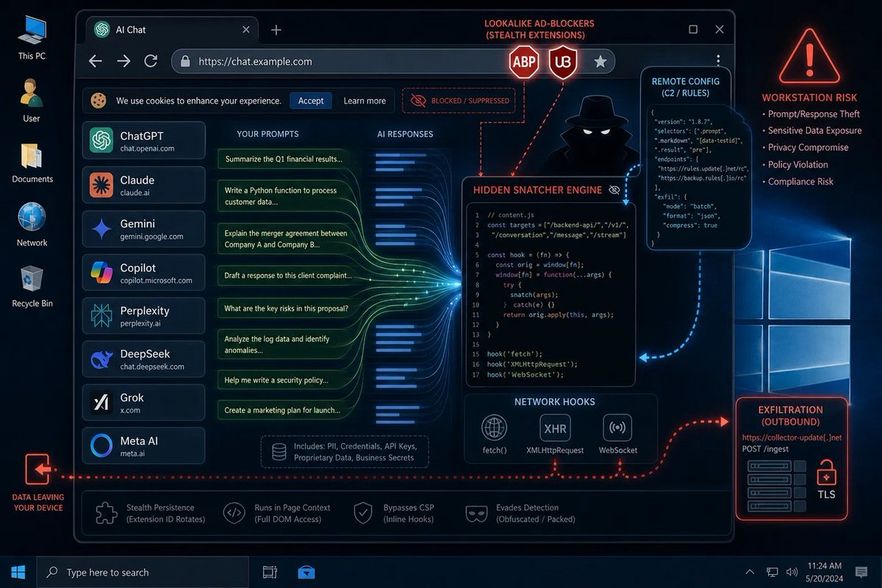The width and height of the screenshot is (882, 588).
Task: Open Task View on the taskbar
Action: point(270,572)
